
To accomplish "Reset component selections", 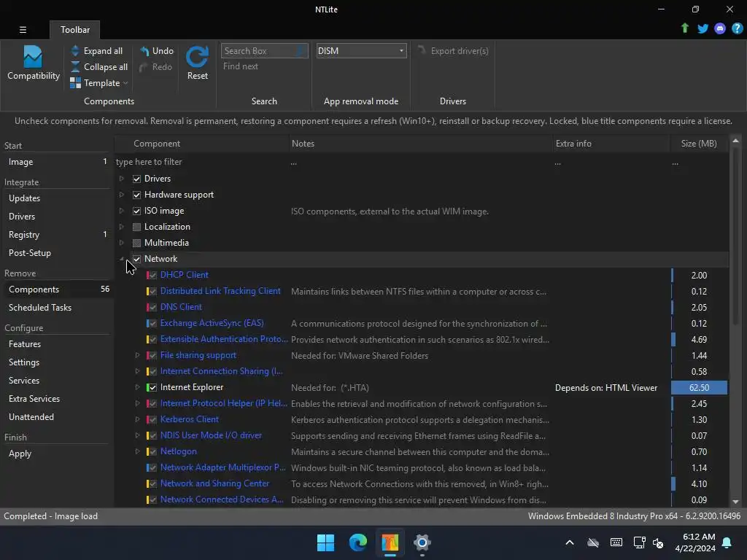I will 197,63.
